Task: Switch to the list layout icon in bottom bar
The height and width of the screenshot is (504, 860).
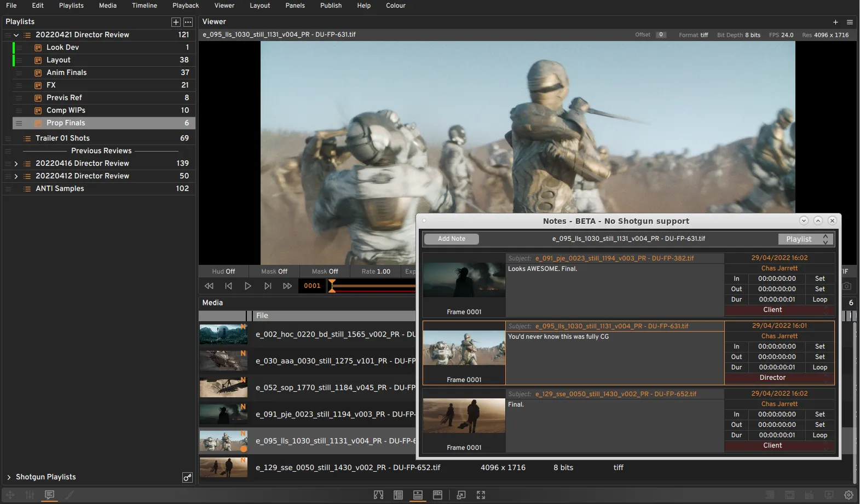Action: [398, 495]
